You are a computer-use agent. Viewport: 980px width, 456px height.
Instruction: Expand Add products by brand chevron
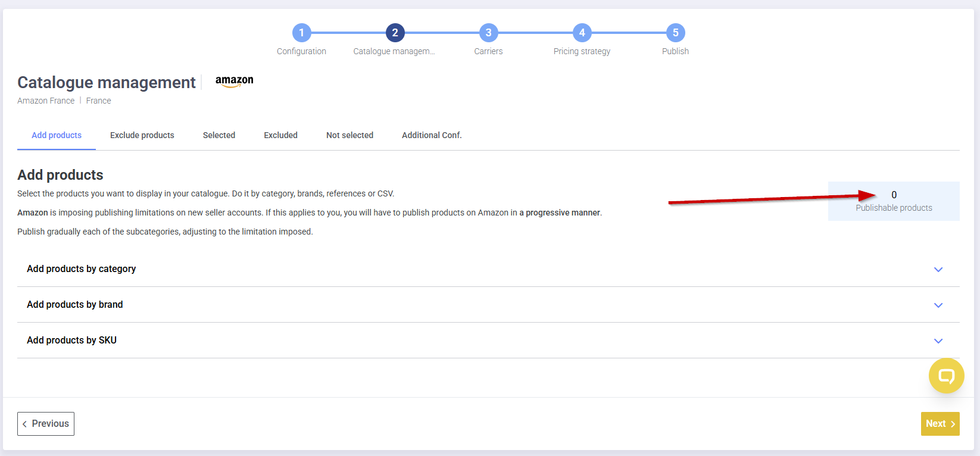tap(938, 305)
